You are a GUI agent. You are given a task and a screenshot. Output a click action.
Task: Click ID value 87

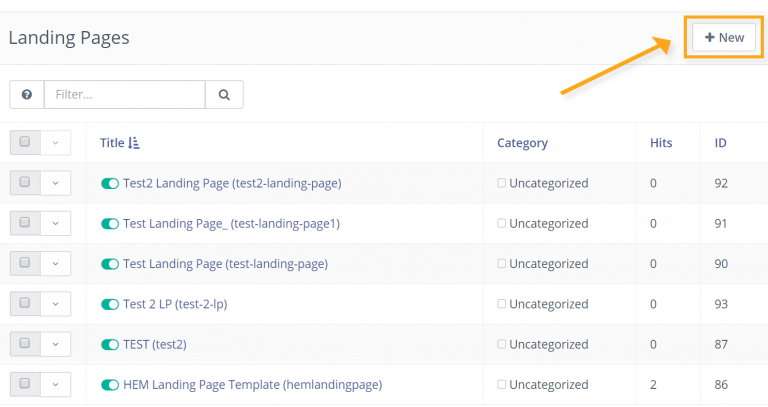click(x=721, y=344)
